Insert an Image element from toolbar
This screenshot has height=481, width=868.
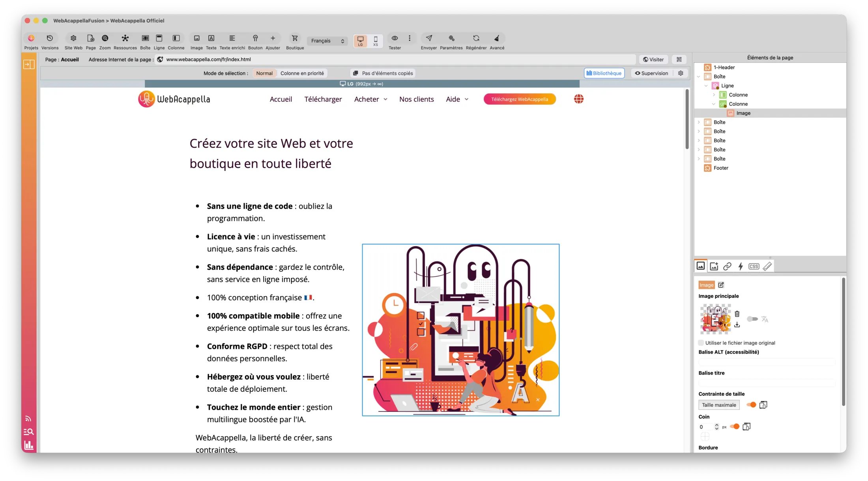(196, 38)
